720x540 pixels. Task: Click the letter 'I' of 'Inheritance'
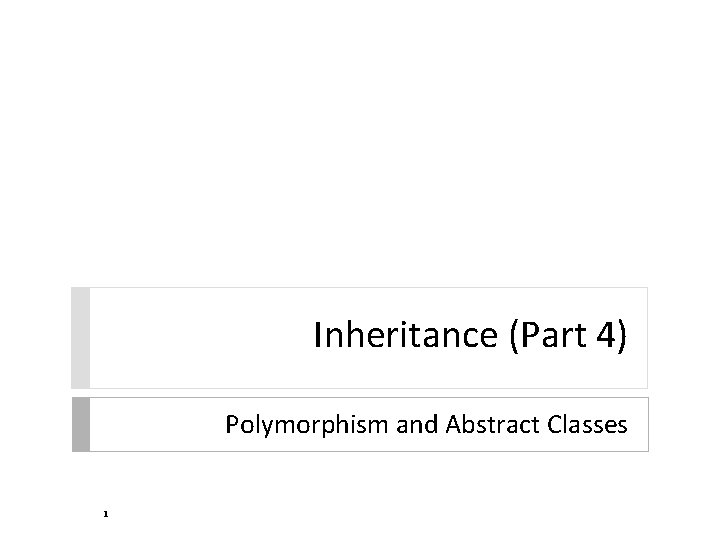(x=317, y=338)
